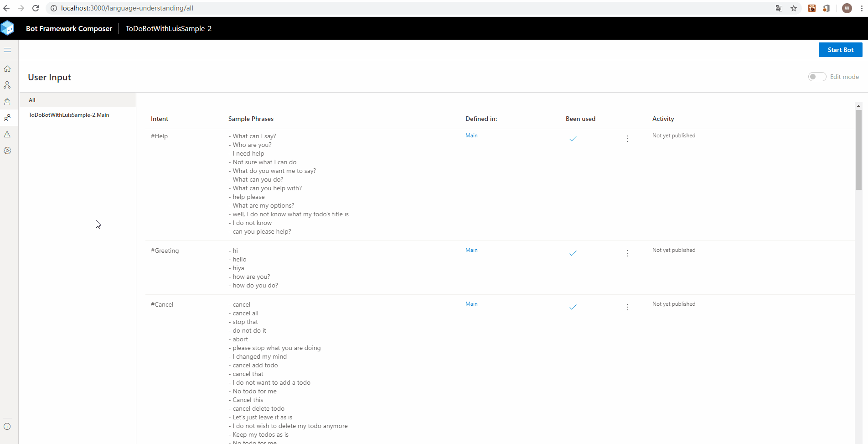Open Notifications warning sidebar icon
Viewport: 868px width, 444px height.
7,134
